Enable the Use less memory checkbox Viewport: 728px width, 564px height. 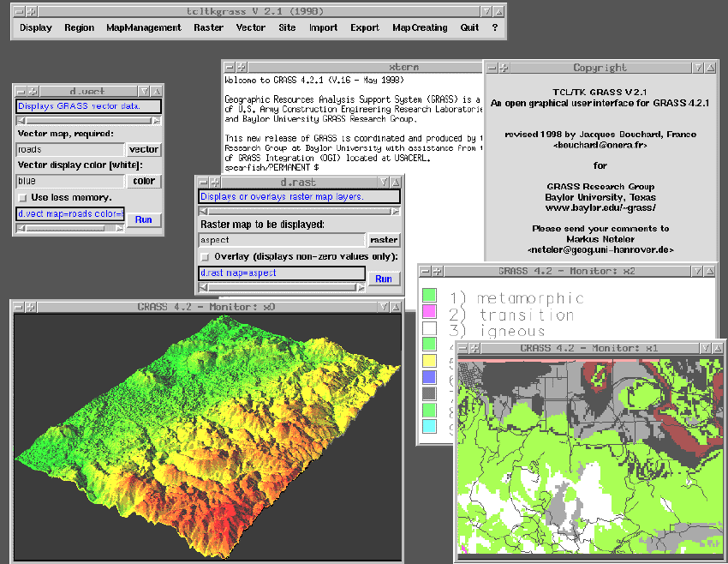22,198
